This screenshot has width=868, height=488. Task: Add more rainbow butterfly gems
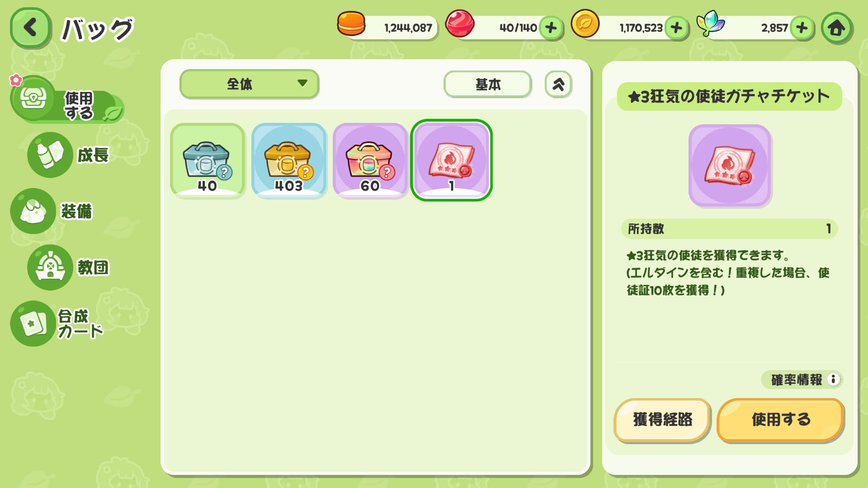pyautogui.click(x=802, y=28)
